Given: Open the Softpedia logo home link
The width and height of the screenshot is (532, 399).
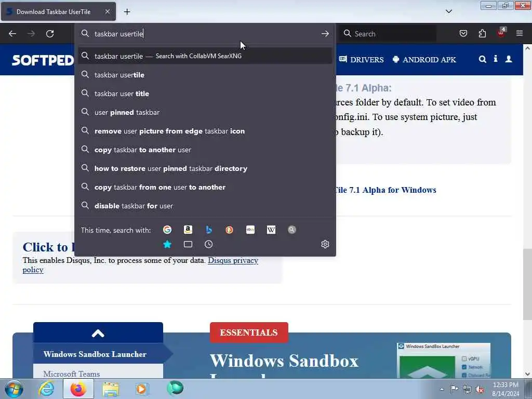Looking at the screenshot, I should point(43,60).
